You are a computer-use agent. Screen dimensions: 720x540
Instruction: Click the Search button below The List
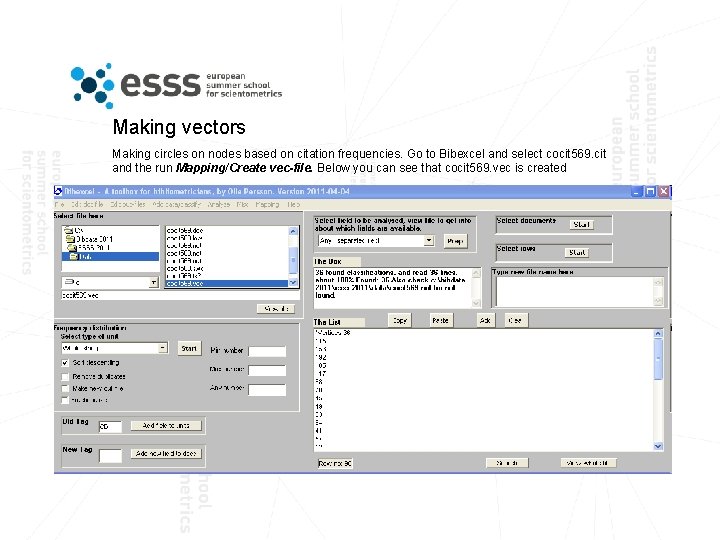point(507,463)
